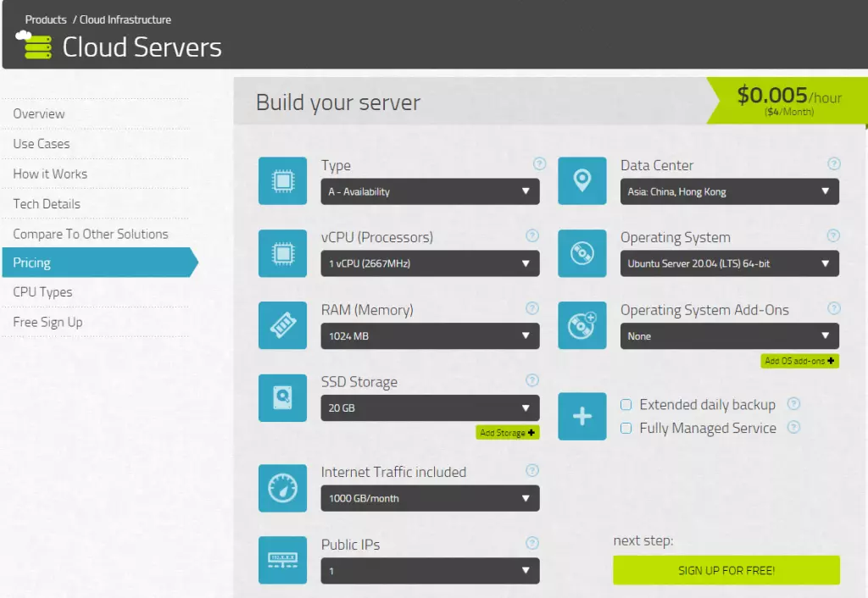Open Tech Details sidebar item
The image size is (868, 598).
point(47,204)
